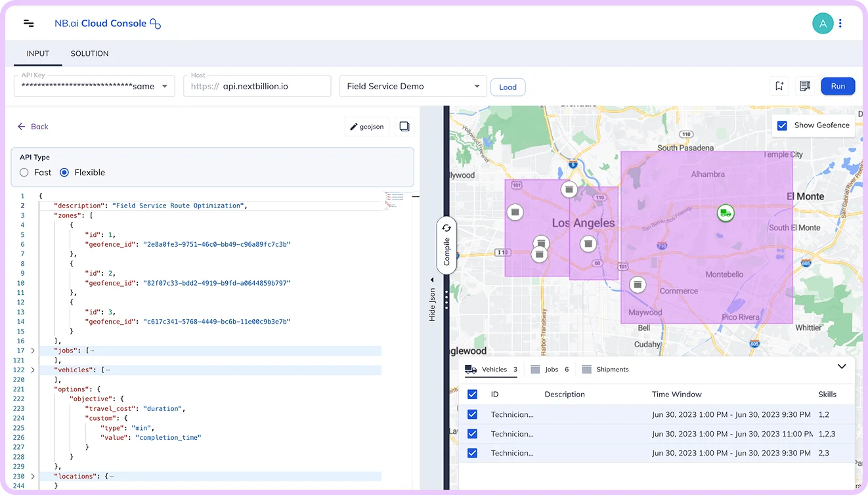The image size is (868, 495).
Task: Click the panel splitter drag handle dots
Action: 446,300
